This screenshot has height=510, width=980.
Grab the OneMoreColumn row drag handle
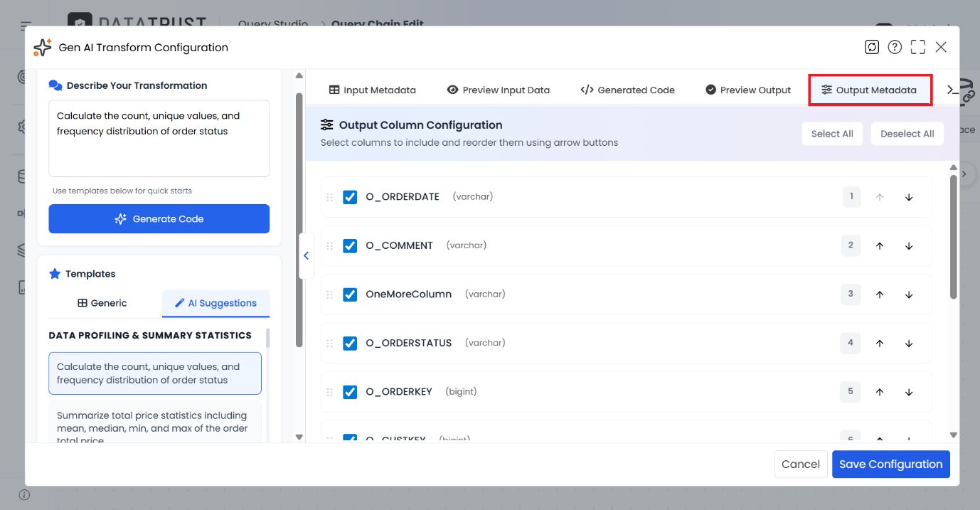(x=329, y=294)
